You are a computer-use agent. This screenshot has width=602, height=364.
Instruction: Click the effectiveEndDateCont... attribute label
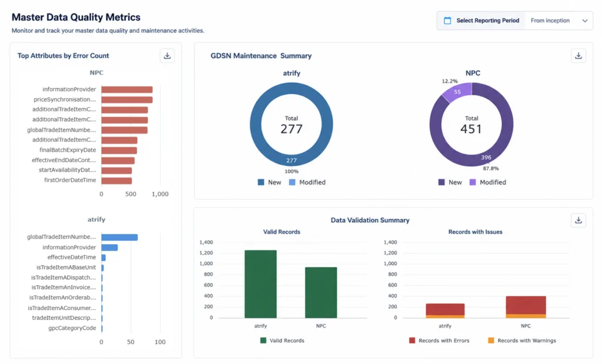[x=63, y=160]
